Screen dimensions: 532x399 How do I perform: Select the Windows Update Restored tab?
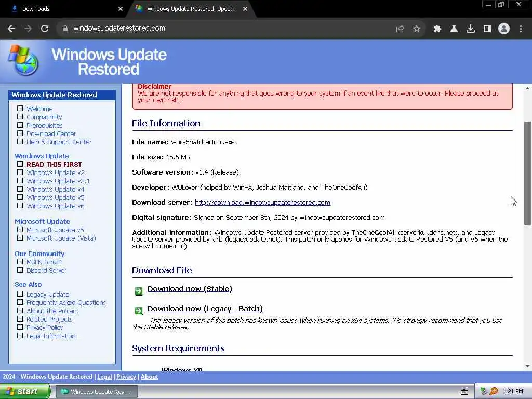coord(191,9)
